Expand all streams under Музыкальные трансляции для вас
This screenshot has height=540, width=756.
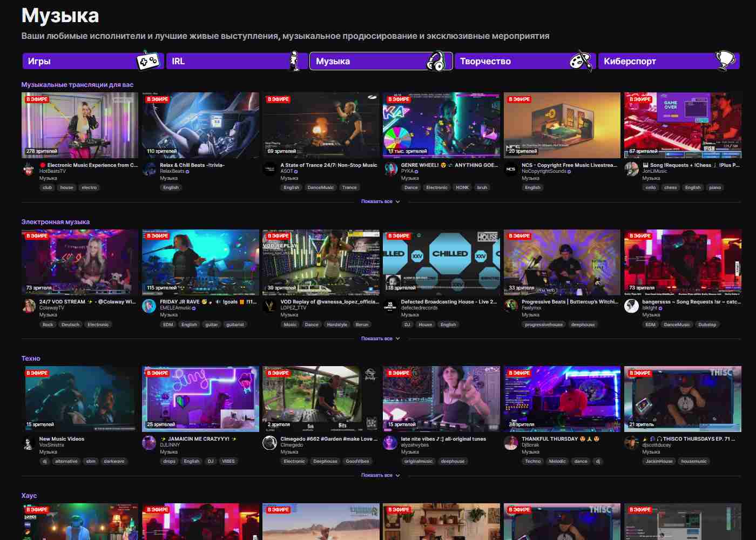(380, 201)
